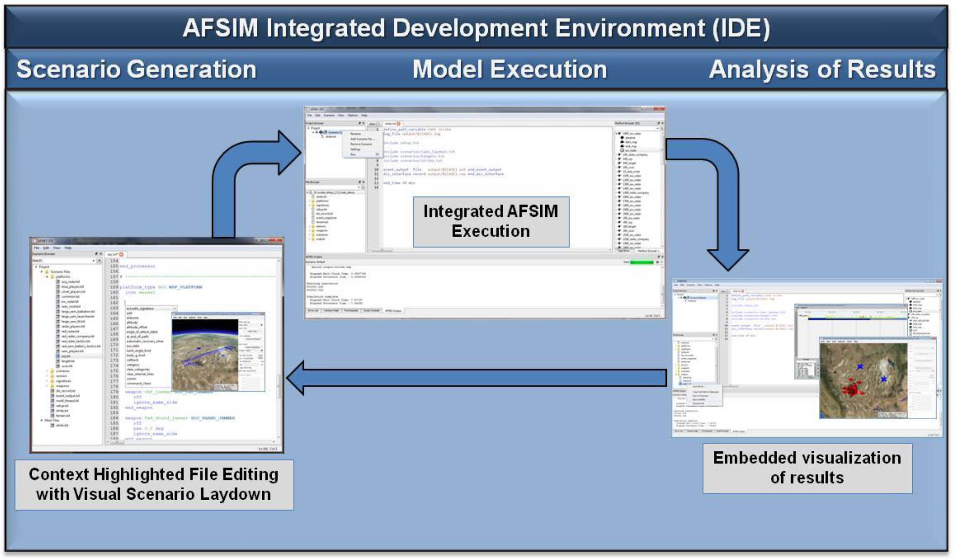Open the acoustic_signature autocomplete dropdown arrow
Viewport: 954px width, 560px height.
pos(174,308)
